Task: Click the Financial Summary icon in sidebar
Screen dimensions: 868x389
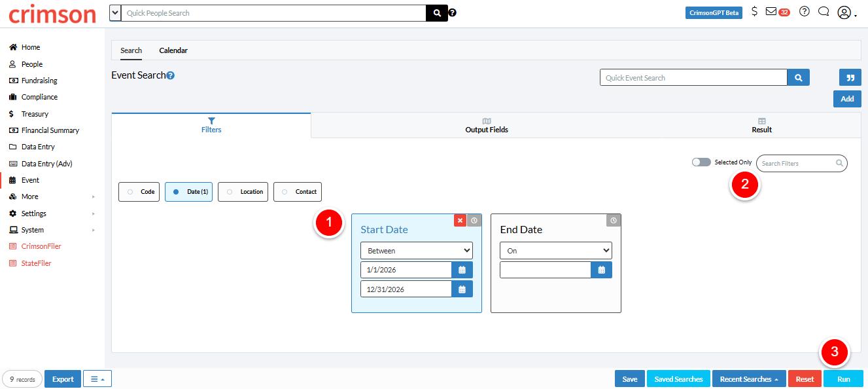Action: pyautogui.click(x=12, y=130)
